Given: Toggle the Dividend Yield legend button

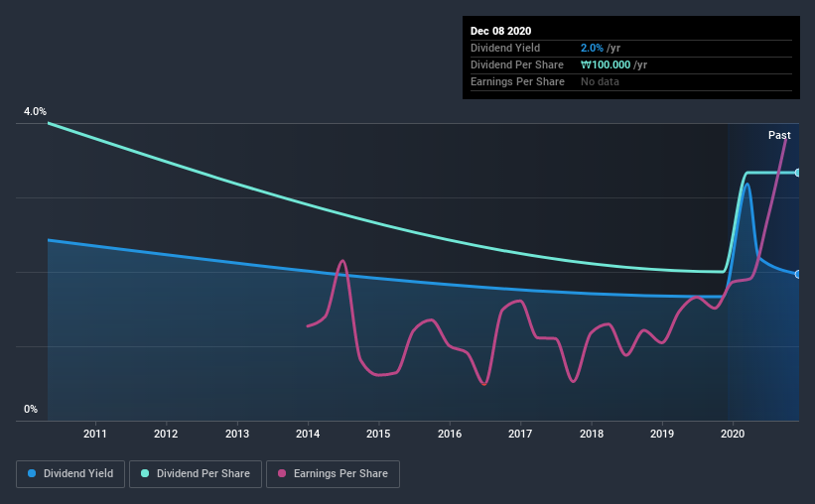Looking at the screenshot, I should point(70,474).
